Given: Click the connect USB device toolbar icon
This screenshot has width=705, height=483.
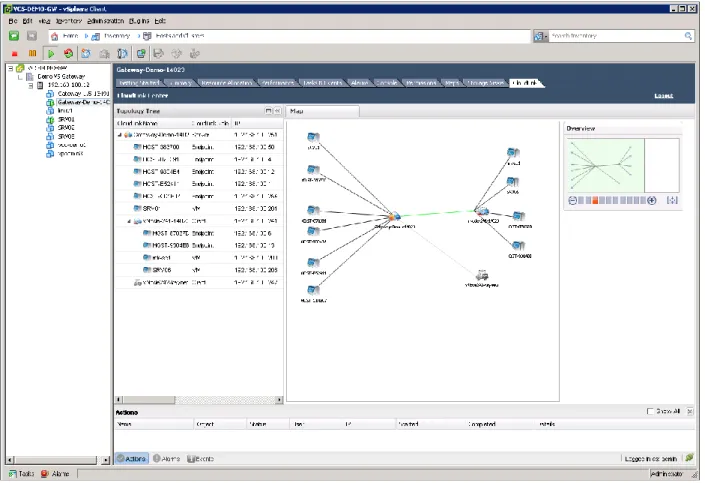Looking at the screenshot, I should [x=195, y=54].
